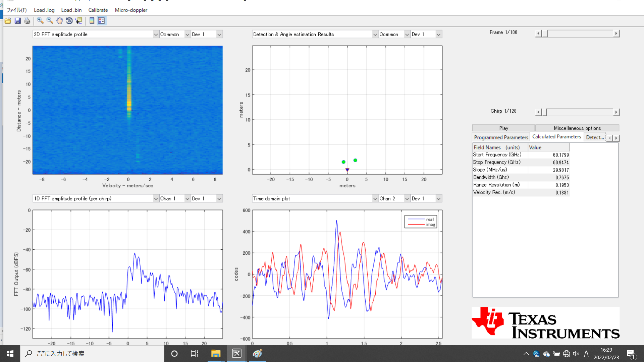The image size is (644, 362).
Task: Open Task View on the taskbar
Action: (x=195, y=354)
